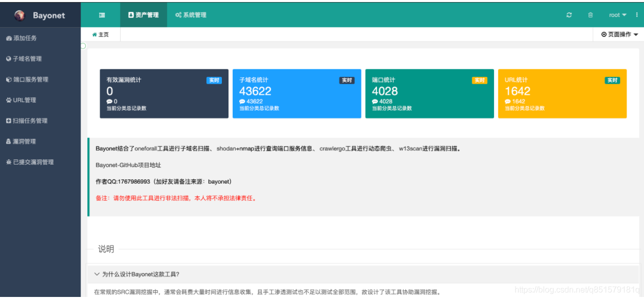Click the home icon in 主页 tab
Screen dimensions: 644x299
94,34
